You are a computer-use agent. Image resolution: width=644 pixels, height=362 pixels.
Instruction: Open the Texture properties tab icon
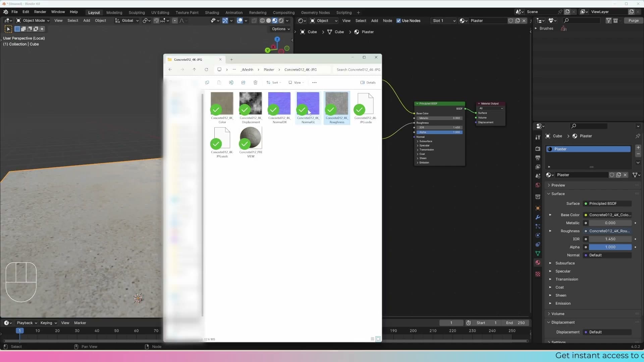click(538, 274)
